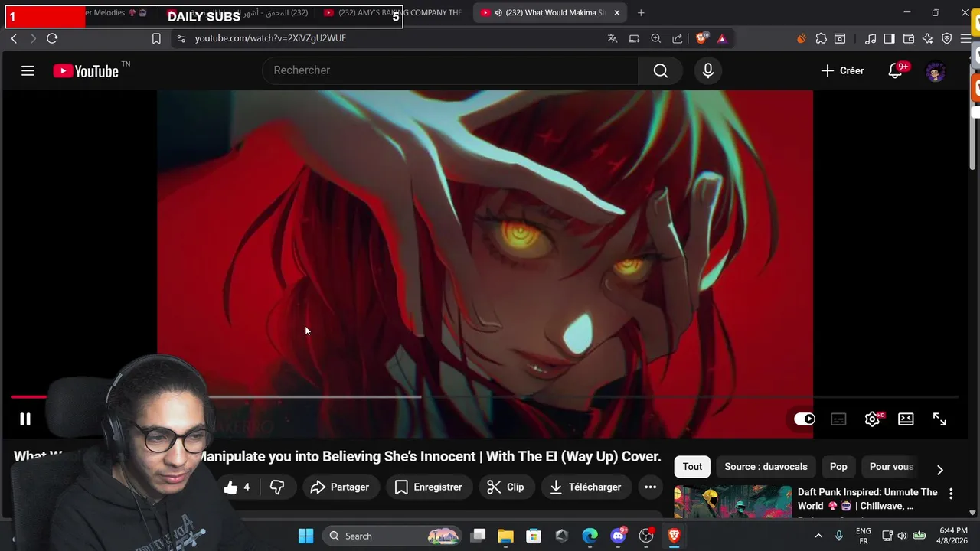Switch to AMY'S BAKING COMPANY tab
This screenshot has width=980, height=551.
tap(393, 12)
